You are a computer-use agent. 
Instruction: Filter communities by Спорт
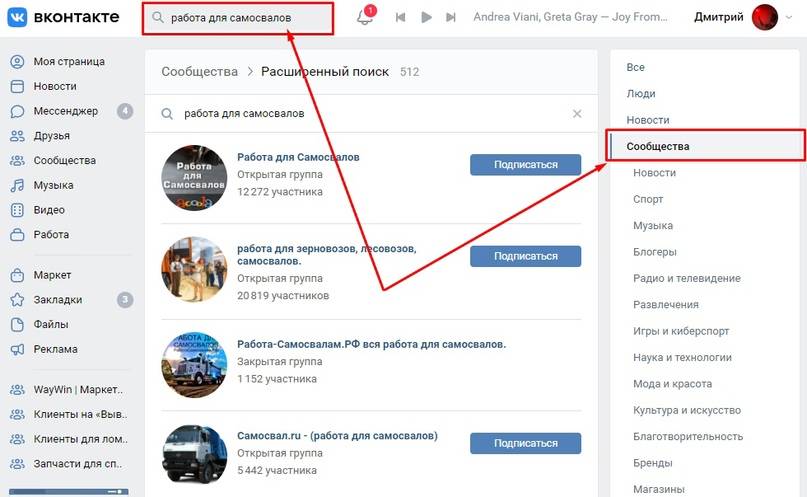point(648,199)
